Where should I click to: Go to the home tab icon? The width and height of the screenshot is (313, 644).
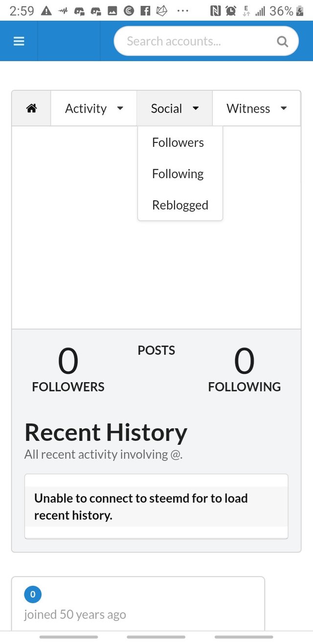click(31, 109)
